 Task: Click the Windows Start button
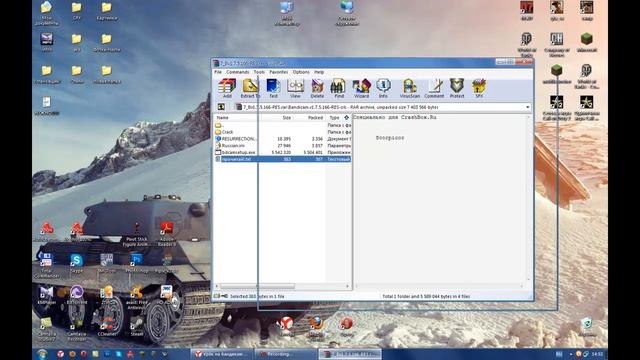(x=42, y=354)
